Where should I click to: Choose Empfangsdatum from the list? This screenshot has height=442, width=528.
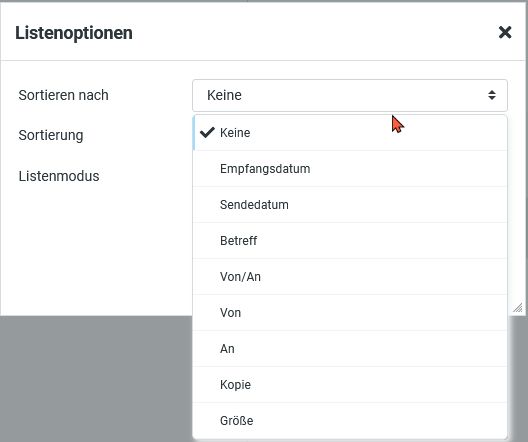350,169
